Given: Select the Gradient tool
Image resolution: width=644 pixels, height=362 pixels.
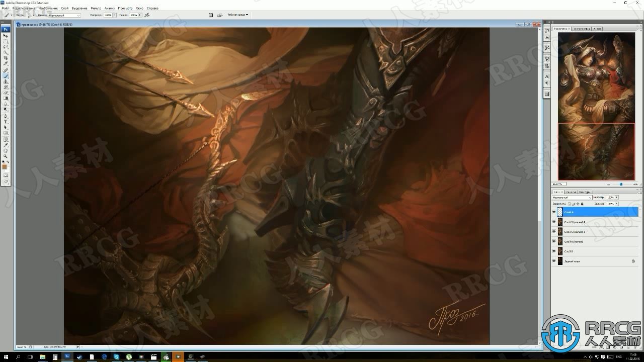Looking at the screenshot, I should tap(6, 98).
